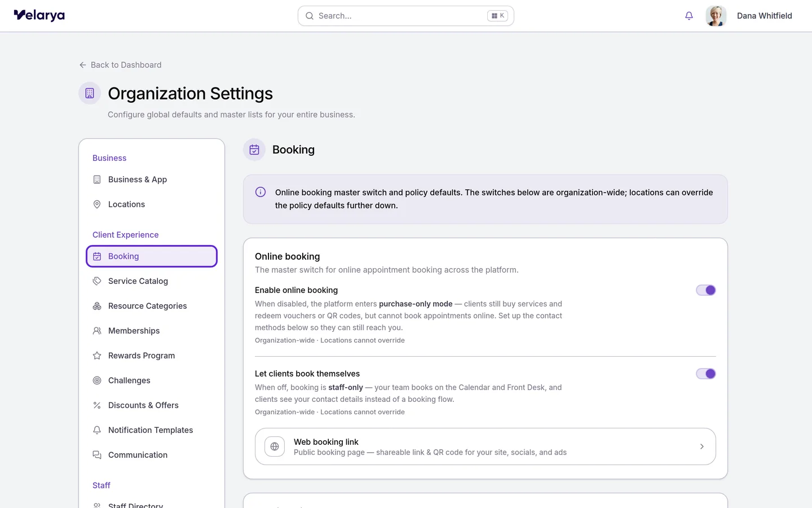812x508 pixels.
Task: Click the Booking header calendar icon
Action: pos(254,150)
